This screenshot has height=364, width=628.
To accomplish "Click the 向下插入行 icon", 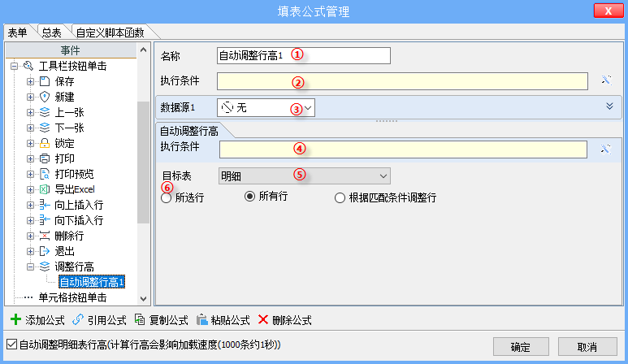I will pyautogui.click(x=45, y=220).
